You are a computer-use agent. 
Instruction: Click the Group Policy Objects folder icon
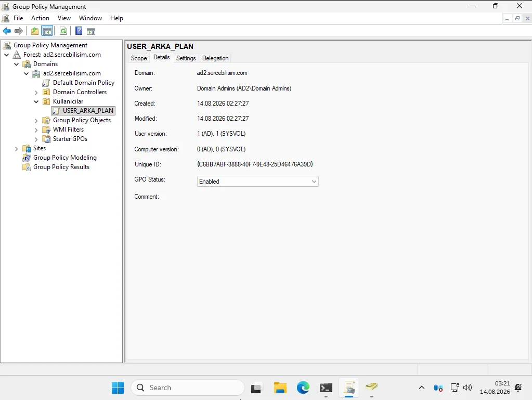(x=46, y=120)
